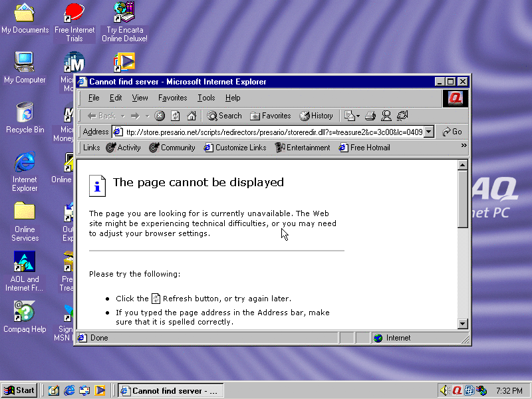The height and width of the screenshot is (399, 532).
Task: Click the volume speaker tray icon
Action: (444, 390)
